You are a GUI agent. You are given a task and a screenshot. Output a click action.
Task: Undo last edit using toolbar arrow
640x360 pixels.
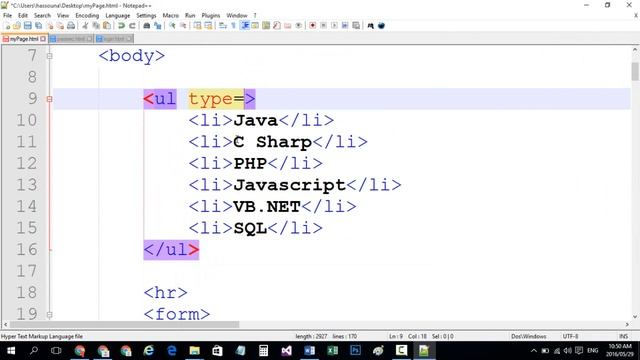point(121,26)
